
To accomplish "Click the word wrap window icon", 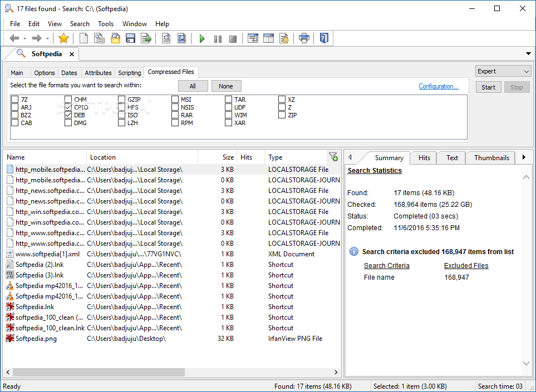I will tap(253, 38).
